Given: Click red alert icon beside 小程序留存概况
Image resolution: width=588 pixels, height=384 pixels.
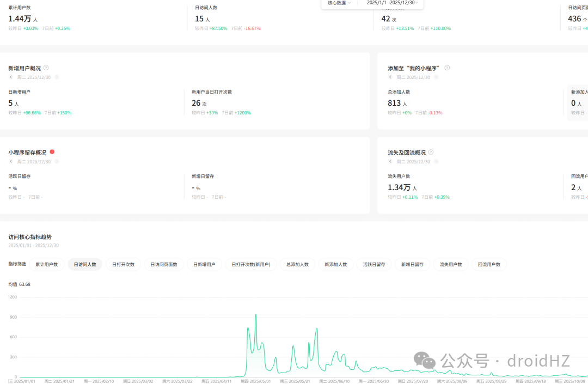Looking at the screenshot, I should pos(52,152).
